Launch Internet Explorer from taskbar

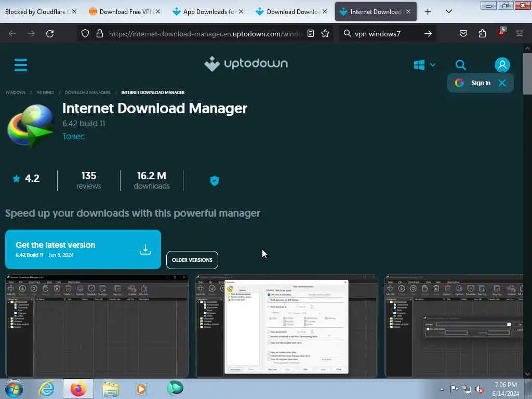46,389
